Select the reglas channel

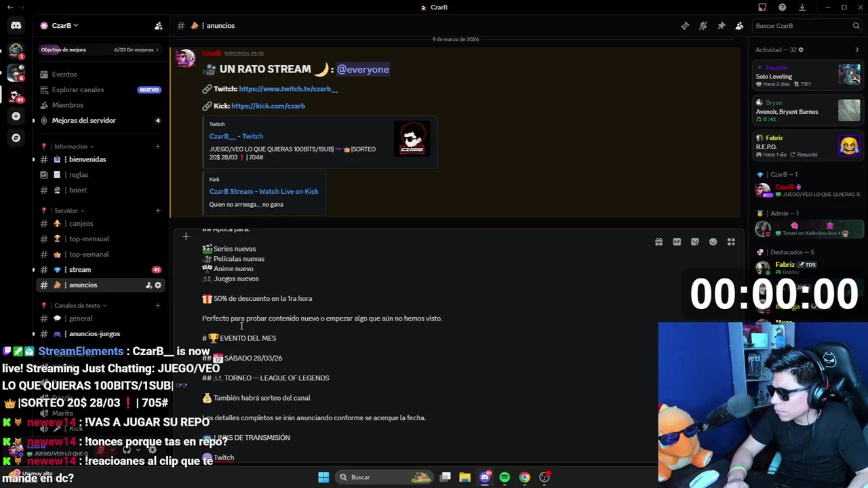[99, 175]
